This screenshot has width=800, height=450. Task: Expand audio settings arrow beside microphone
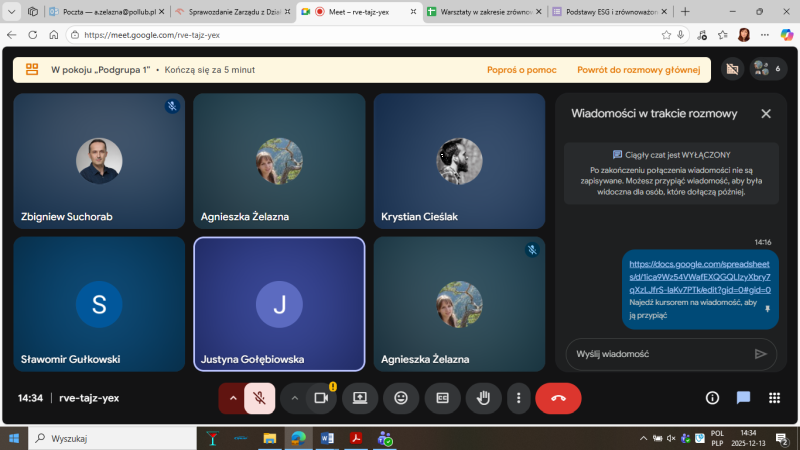pos(233,397)
